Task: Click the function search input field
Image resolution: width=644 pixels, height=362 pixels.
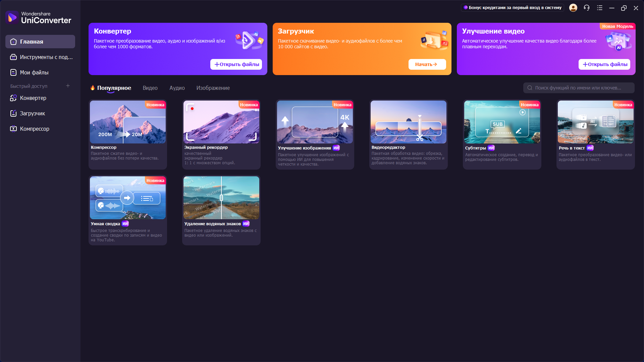Action: click(578, 88)
